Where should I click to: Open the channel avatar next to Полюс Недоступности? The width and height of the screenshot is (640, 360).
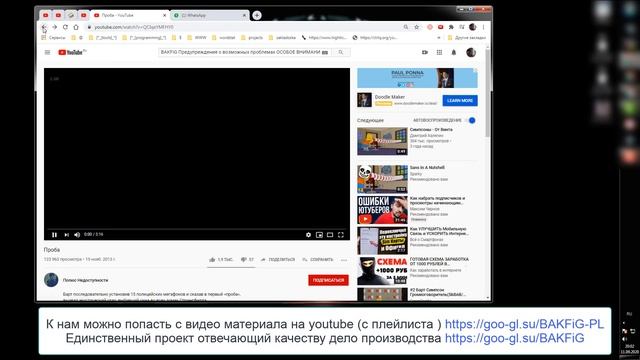(51, 280)
